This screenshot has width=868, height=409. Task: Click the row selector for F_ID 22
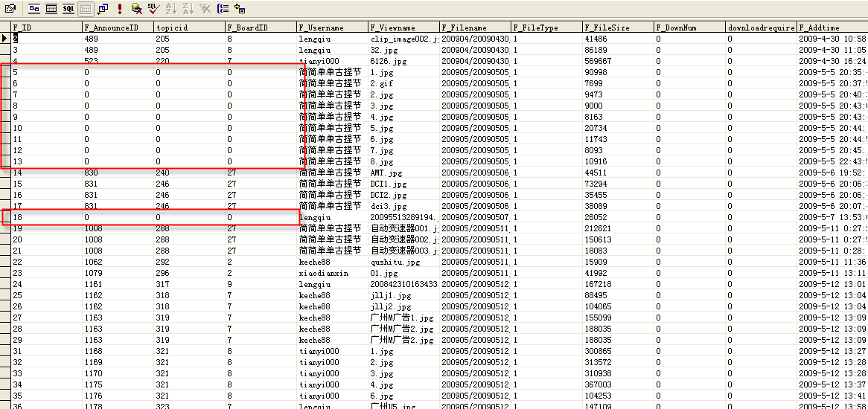pyautogui.click(x=5, y=262)
